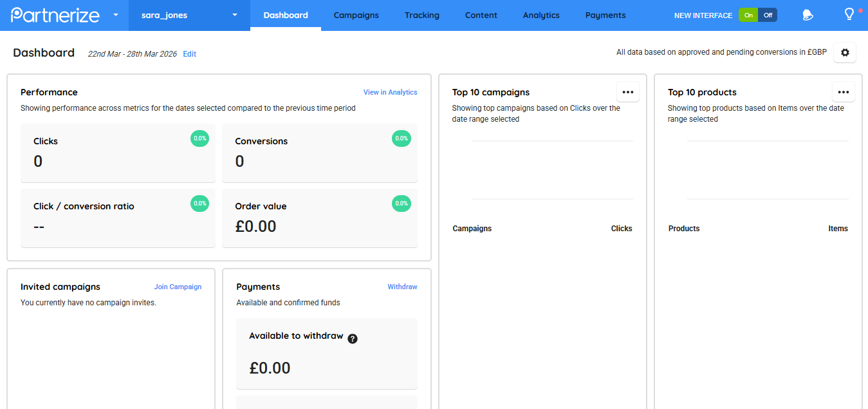Image resolution: width=868 pixels, height=409 pixels.
Task: Expand the dropdown arrow next to Partnerize logo
Action: (x=116, y=15)
